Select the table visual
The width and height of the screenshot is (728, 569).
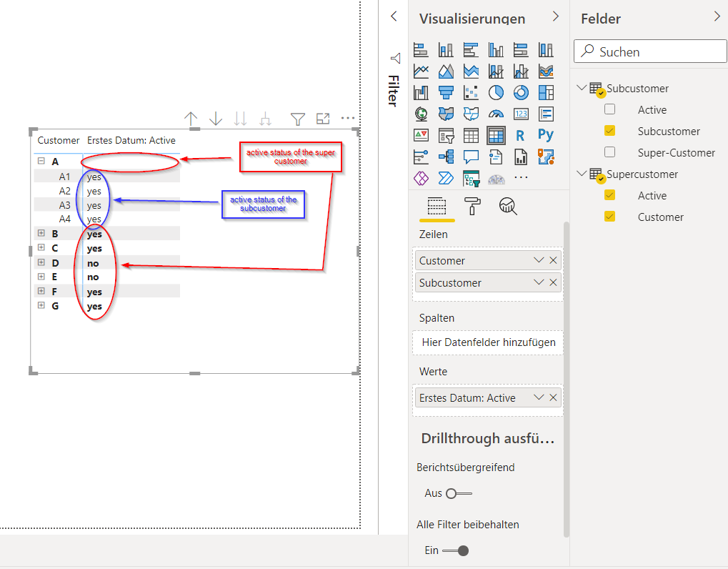click(471, 135)
